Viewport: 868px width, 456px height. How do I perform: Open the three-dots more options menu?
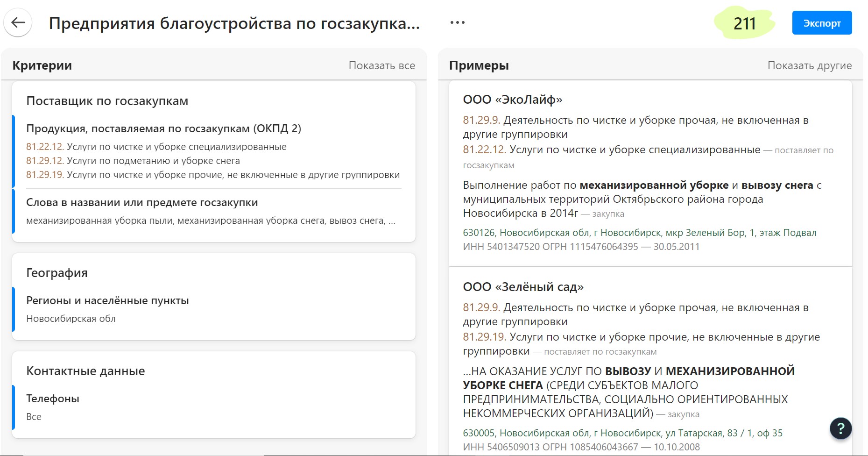pyautogui.click(x=457, y=23)
